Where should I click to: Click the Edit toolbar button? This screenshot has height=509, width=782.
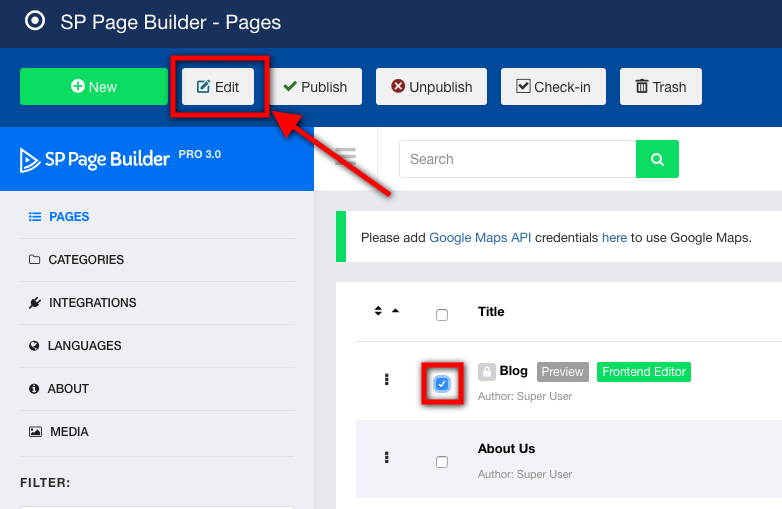coord(218,87)
